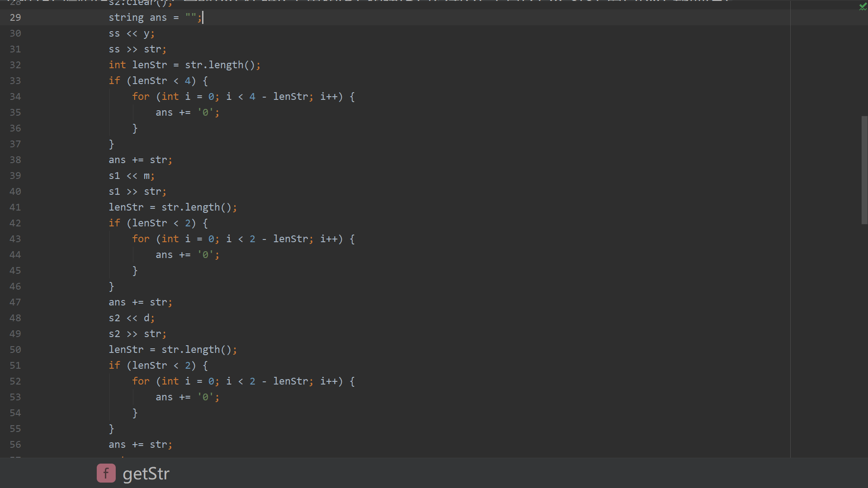Screen dimensions: 868x488
Task: Click the for loop on line 34
Action: click(243, 97)
